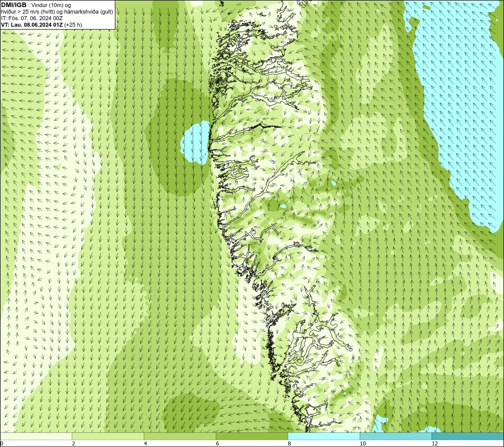
Task: Click the 'VT: Lau. 08.06.2024 01Z' line
Action: pos(41,25)
